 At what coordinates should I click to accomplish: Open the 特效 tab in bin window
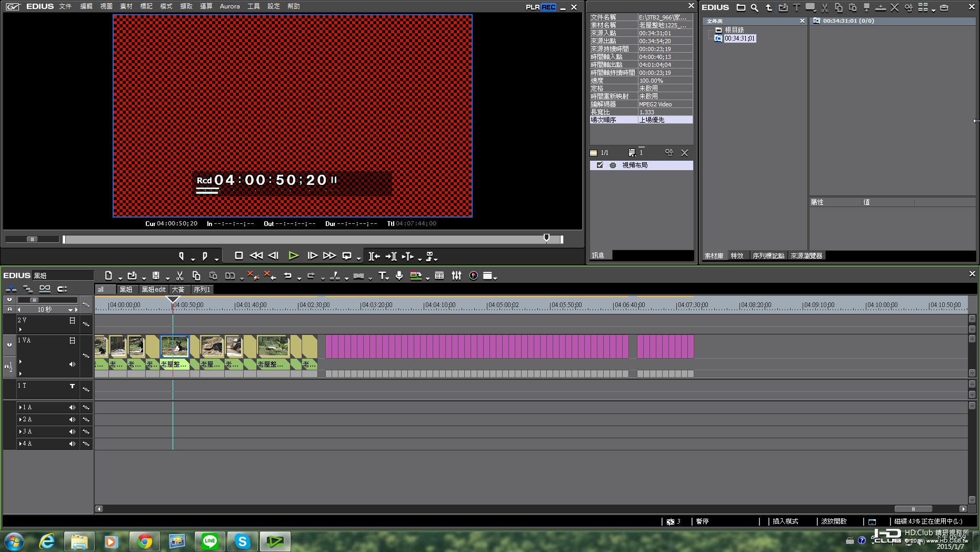(x=737, y=255)
